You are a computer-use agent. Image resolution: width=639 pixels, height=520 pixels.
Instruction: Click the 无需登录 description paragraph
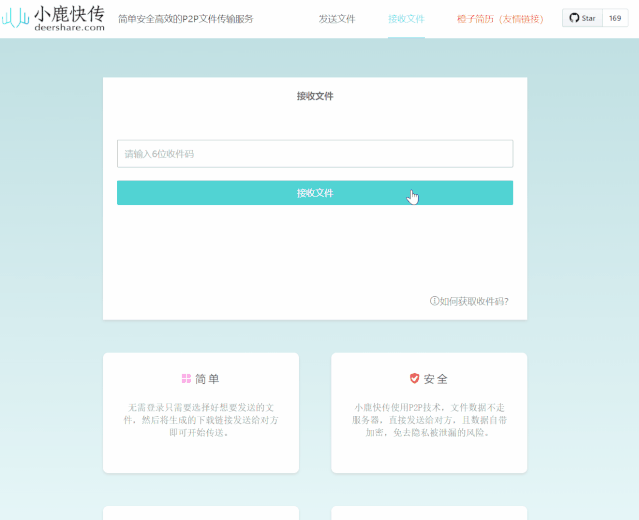click(x=201, y=420)
